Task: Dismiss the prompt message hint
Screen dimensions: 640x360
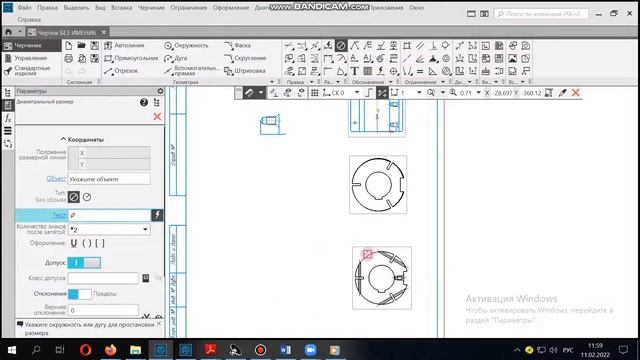Action: (x=159, y=324)
